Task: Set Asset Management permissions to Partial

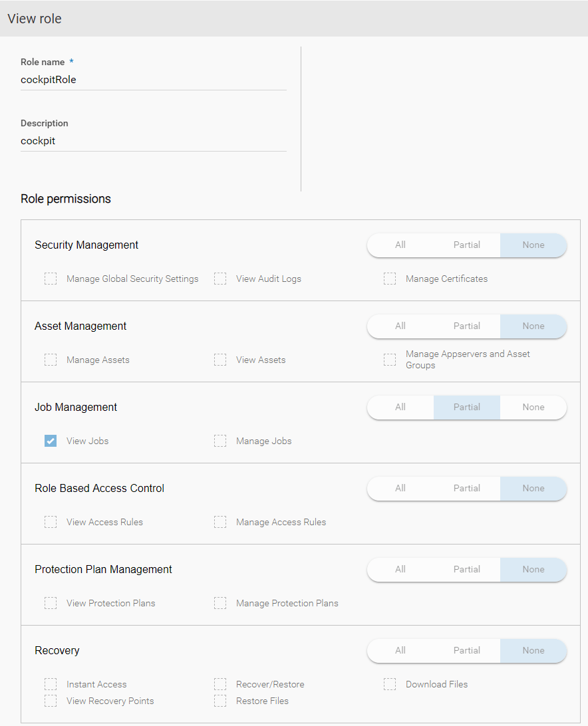Action: tap(466, 326)
